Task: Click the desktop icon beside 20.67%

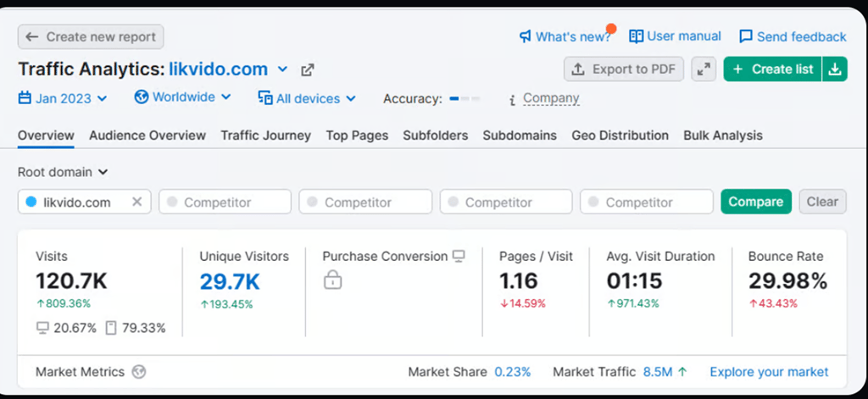Action: coord(42,328)
